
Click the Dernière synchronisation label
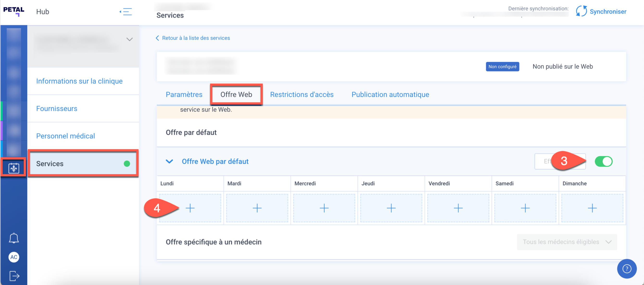[x=538, y=8]
